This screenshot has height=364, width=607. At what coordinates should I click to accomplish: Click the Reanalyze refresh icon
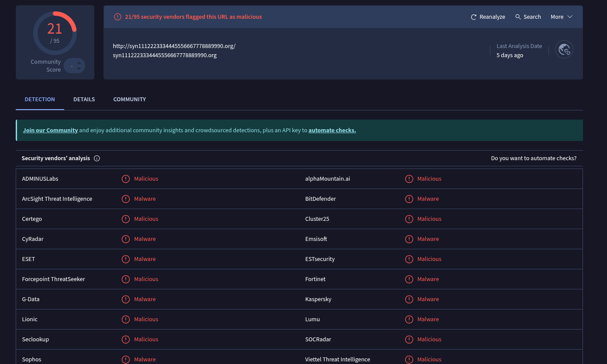473,17
